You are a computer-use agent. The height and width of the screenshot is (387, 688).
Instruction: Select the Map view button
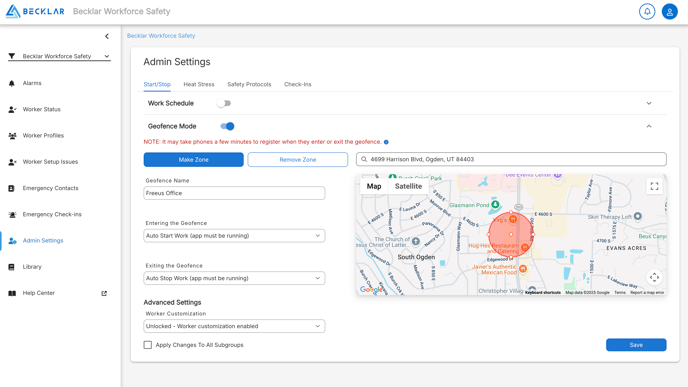pyautogui.click(x=374, y=186)
